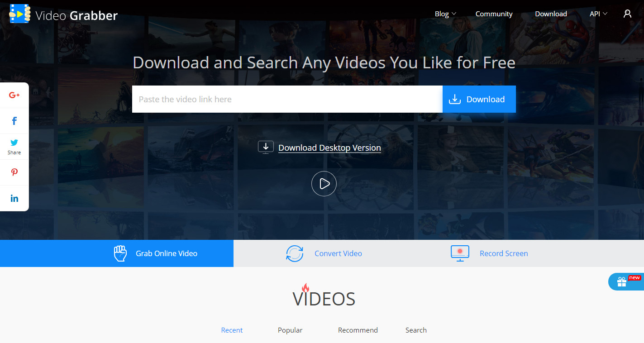This screenshot has height=343, width=644.
Task: Share via the Google Plus icon
Action: click(x=14, y=95)
